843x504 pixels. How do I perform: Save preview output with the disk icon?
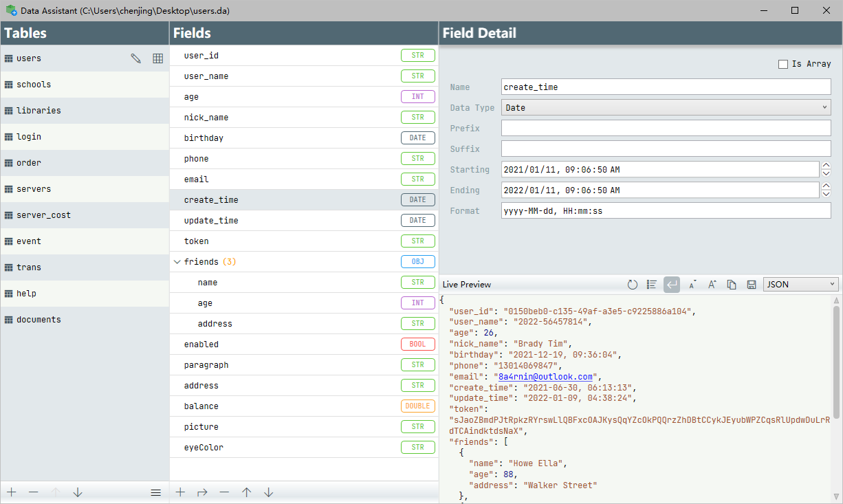(752, 285)
